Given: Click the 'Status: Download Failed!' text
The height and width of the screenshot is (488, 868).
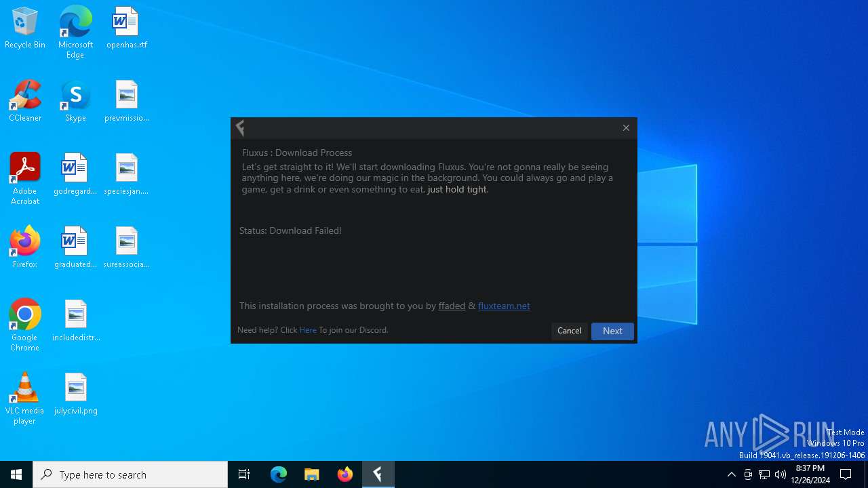Looking at the screenshot, I should pyautogui.click(x=290, y=230).
